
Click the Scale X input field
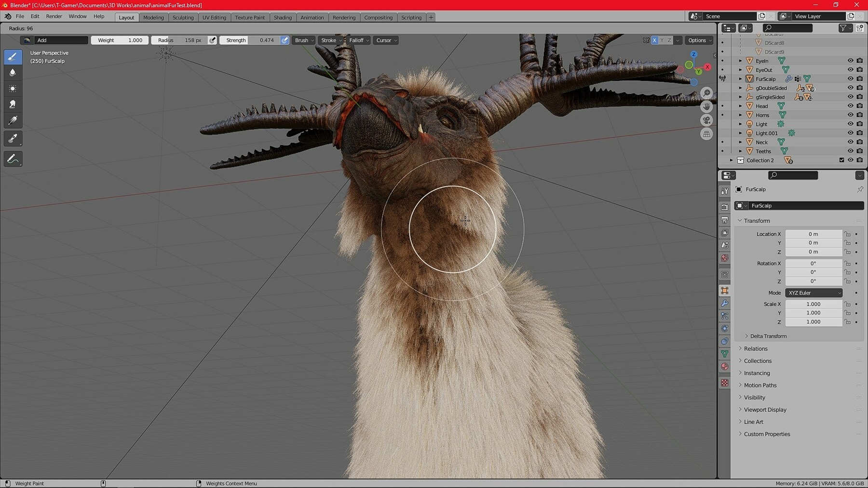click(814, 304)
